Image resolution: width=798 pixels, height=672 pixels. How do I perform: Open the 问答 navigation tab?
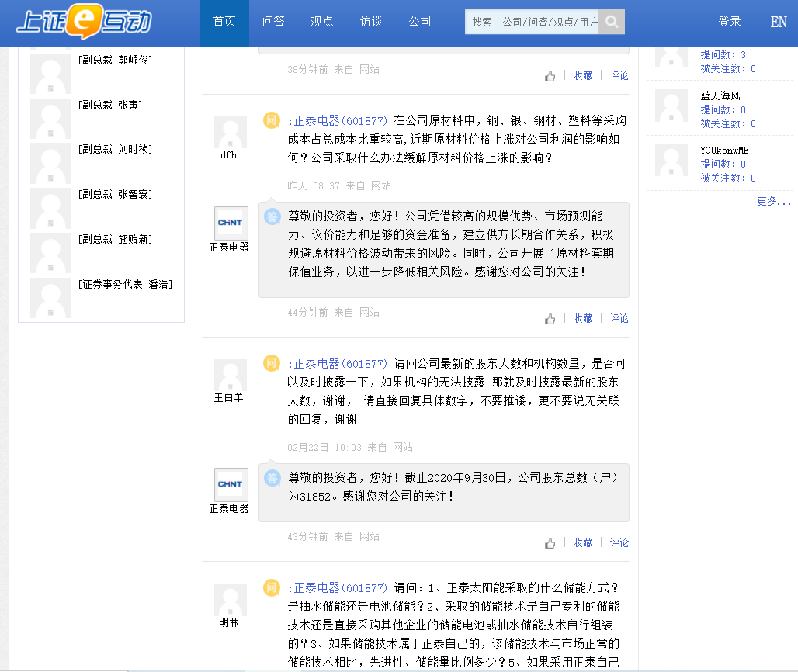(273, 22)
